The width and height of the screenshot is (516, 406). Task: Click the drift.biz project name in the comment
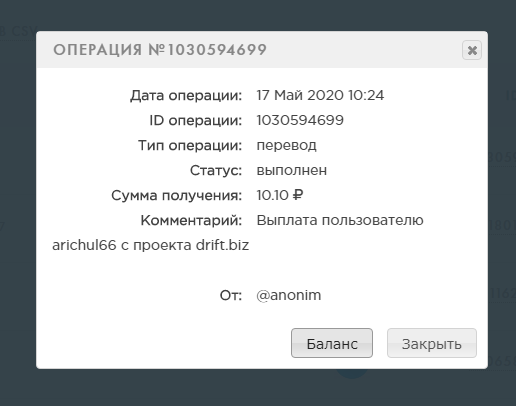(x=222, y=245)
